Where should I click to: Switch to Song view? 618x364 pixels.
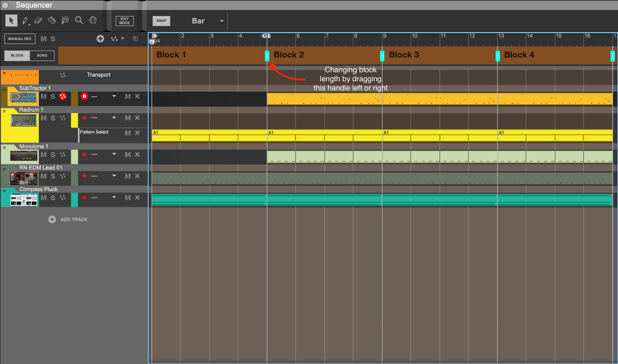(x=42, y=56)
